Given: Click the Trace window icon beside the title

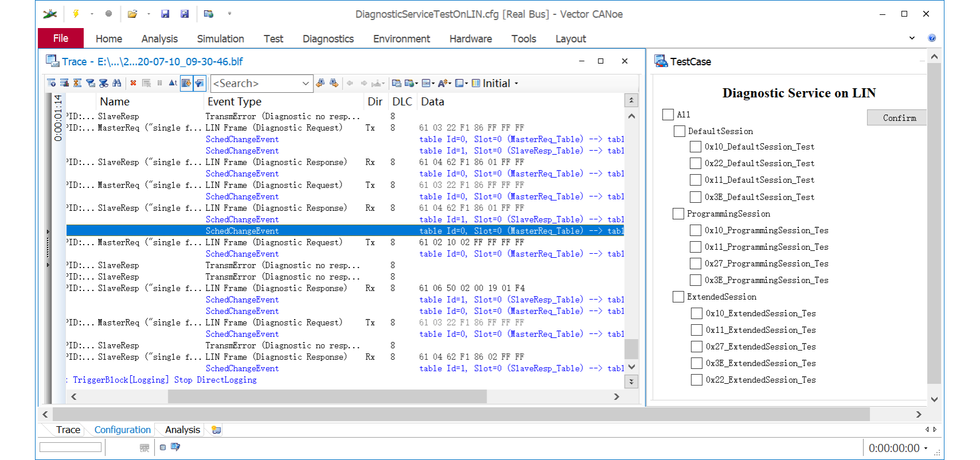Looking at the screenshot, I should click(52, 61).
